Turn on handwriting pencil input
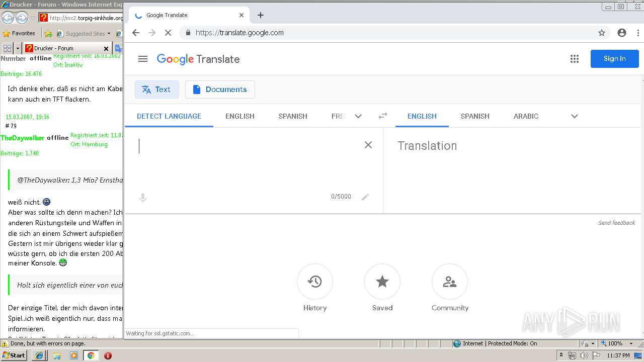Viewport: 644px width, 362px height. 365,197
